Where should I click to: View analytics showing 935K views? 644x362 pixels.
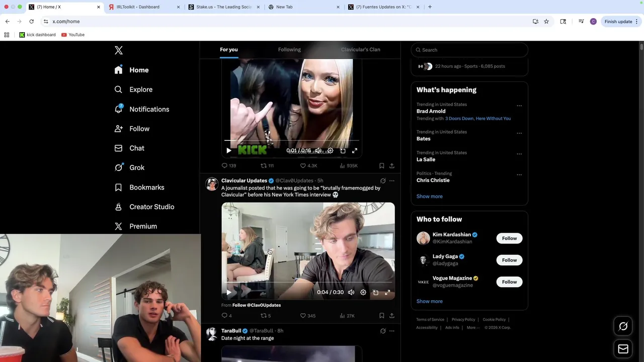[x=349, y=165]
